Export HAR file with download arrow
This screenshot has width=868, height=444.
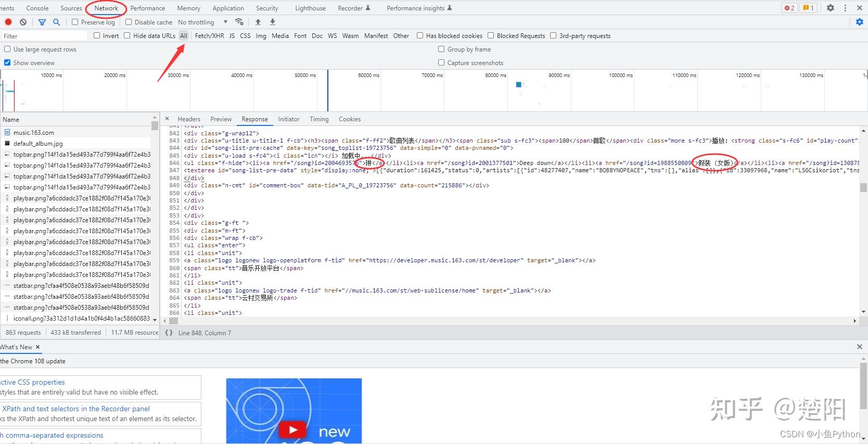(x=273, y=22)
